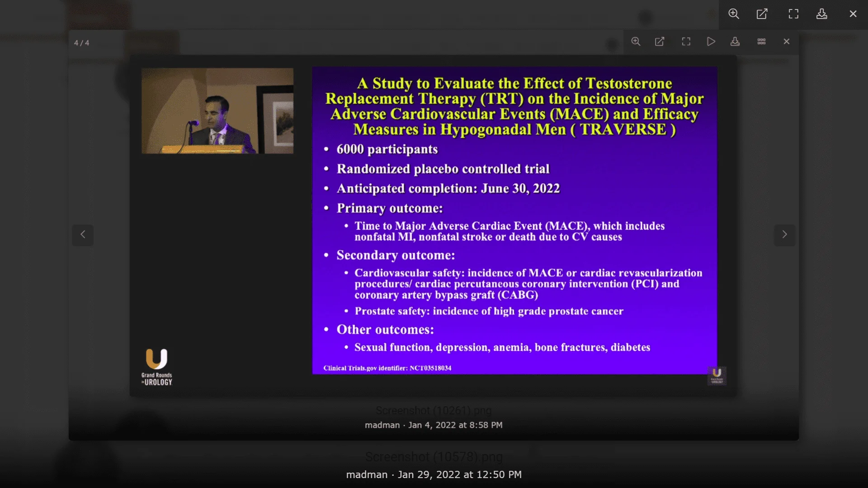Open the grid view of attachments
This screenshot has width=868, height=488.
761,41
